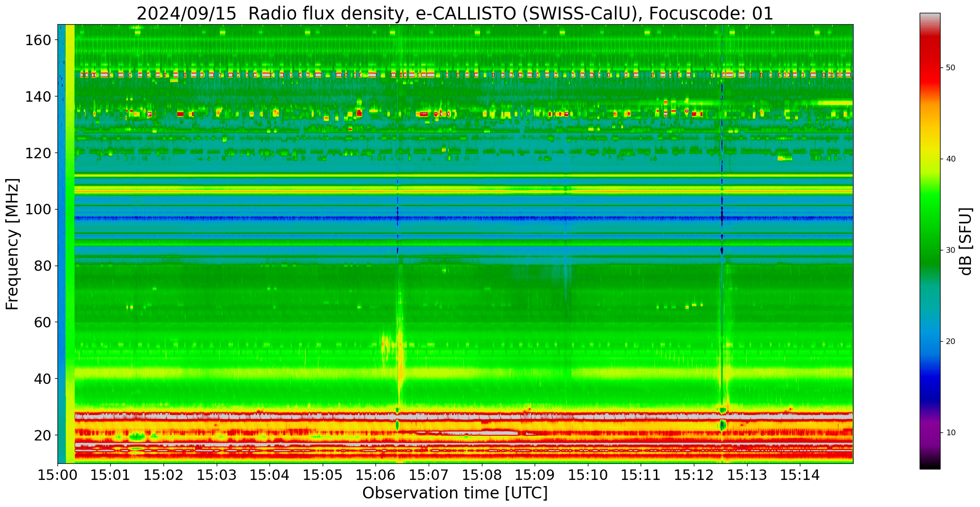Click the 15:10 time tick label
This screenshot has width=980, height=507.
(x=588, y=475)
